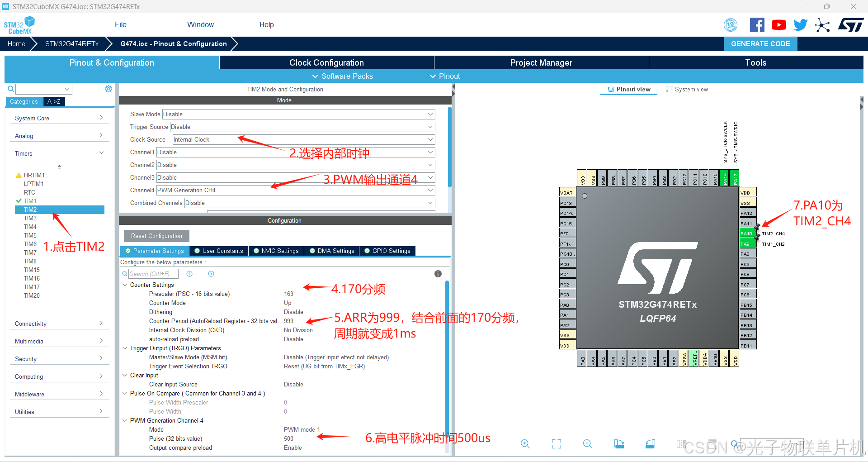Image resolution: width=868 pixels, height=462 pixels.
Task: Select TIM1 in the timers list
Action: tap(30, 201)
